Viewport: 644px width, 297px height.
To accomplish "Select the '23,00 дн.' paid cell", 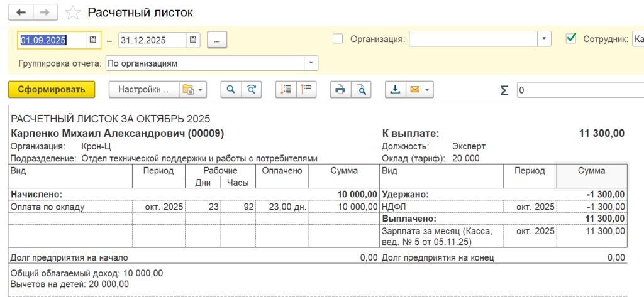I will pos(282,207).
